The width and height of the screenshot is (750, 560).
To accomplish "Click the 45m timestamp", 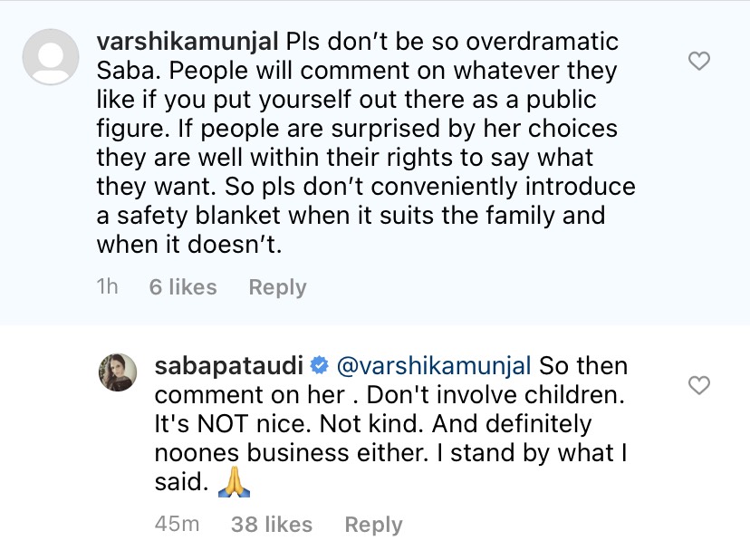I will (x=178, y=524).
